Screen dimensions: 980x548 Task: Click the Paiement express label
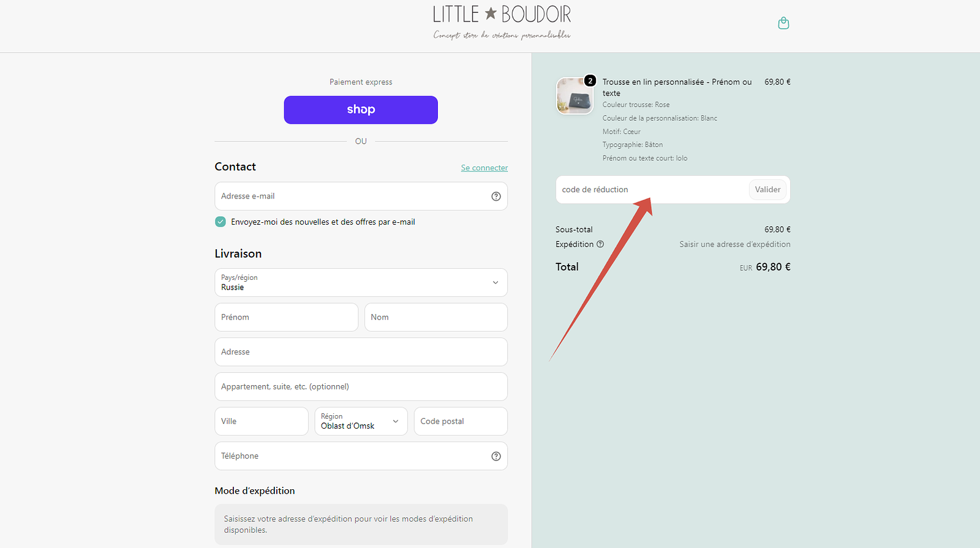[x=361, y=82]
